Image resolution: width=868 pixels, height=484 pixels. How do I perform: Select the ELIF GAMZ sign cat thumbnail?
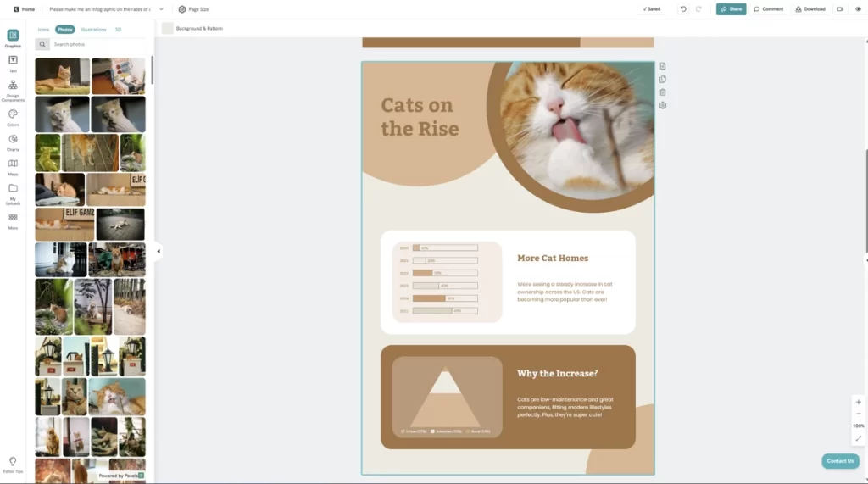pyautogui.click(x=64, y=225)
